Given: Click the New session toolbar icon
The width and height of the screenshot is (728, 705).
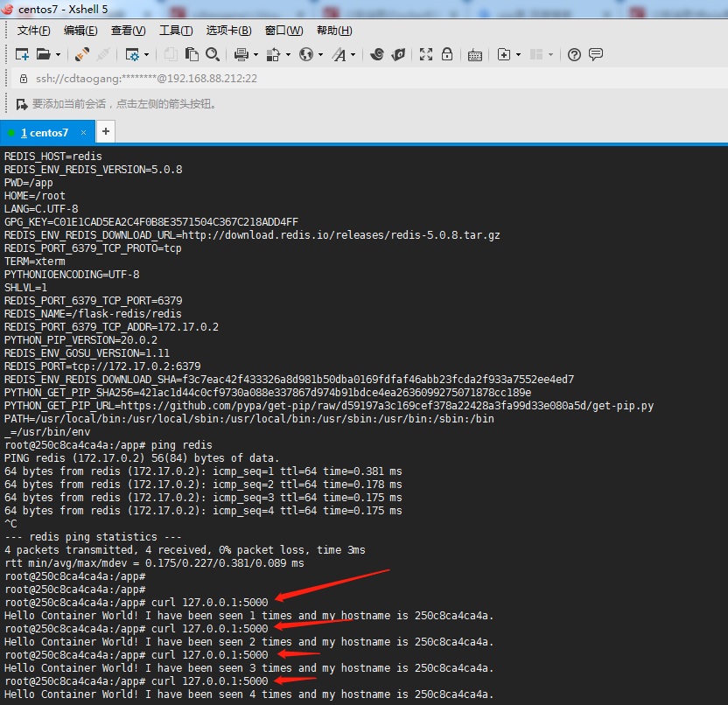Looking at the screenshot, I should (22, 54).
